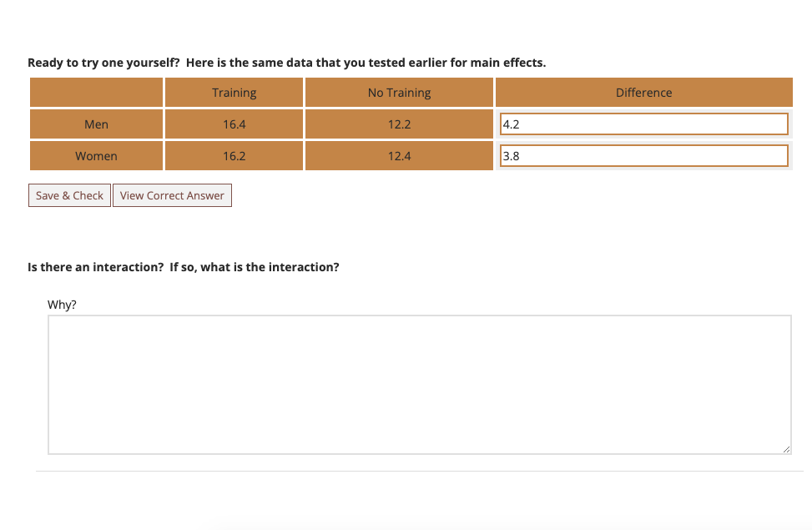
Task: Click the cell showing 16.4
Action: tap(234, 124)
